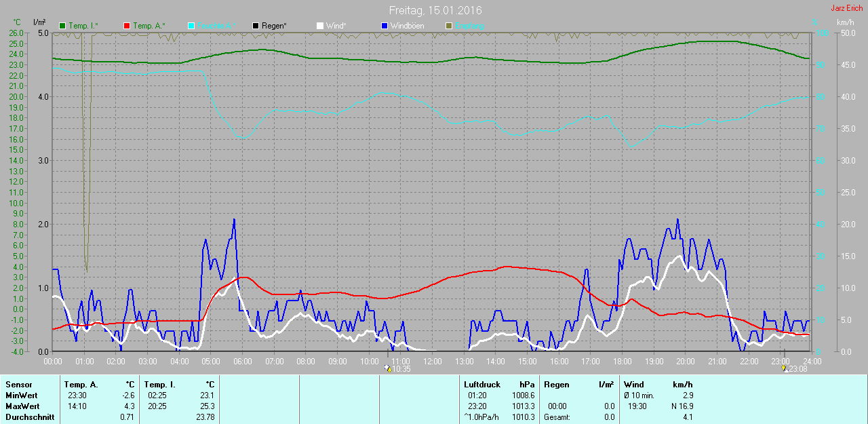868x424 pixels.
Task: Click the blue Windböen legend swatch
Action: [384, 26]
